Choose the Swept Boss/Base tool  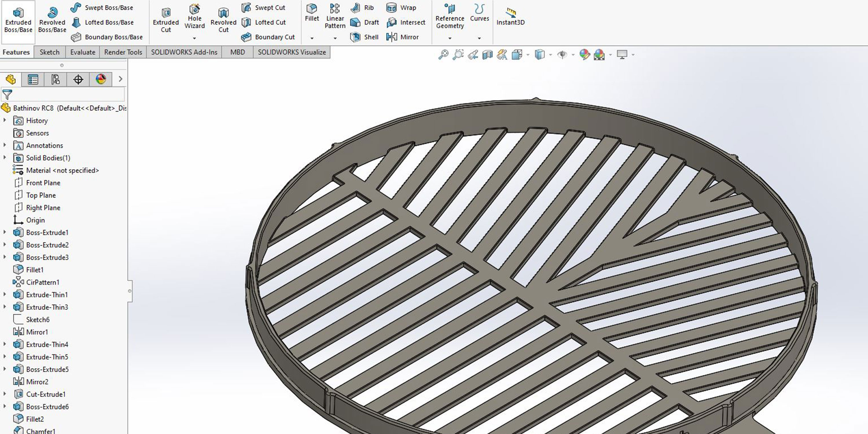(102, 8)
